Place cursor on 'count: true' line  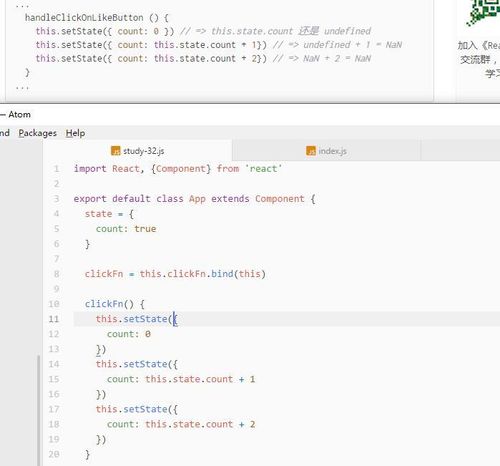pyautogui.click(x=126, y=229)
